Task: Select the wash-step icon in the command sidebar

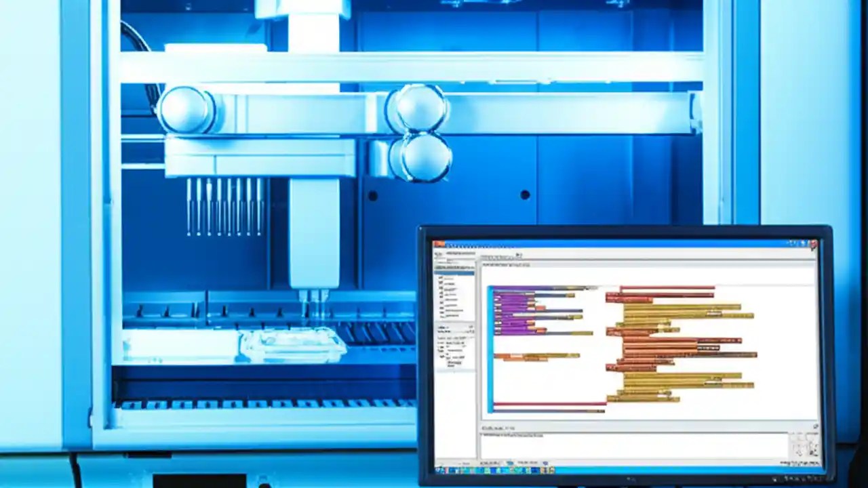Action: pos(441,289)
